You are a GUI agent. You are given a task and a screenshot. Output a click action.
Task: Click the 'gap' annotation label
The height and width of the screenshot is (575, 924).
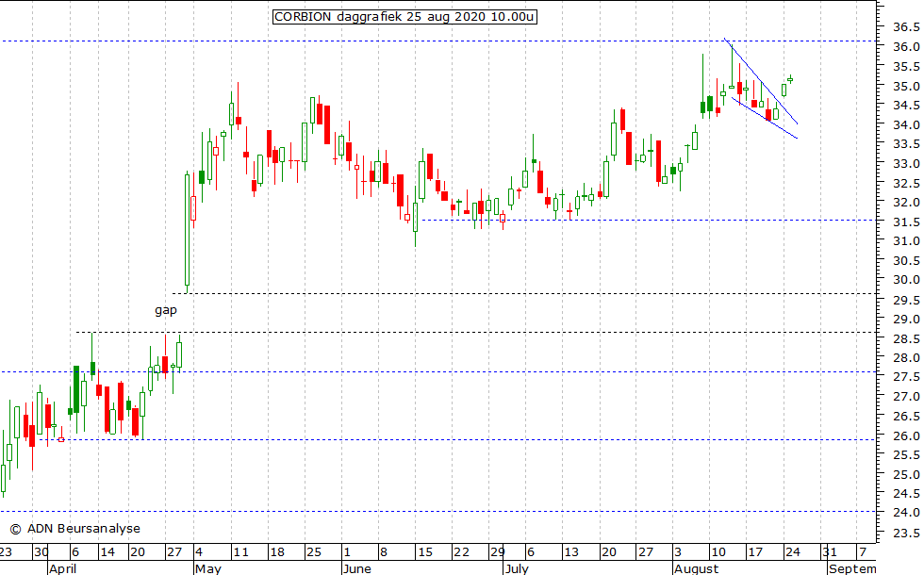click(x=166, y=309)
